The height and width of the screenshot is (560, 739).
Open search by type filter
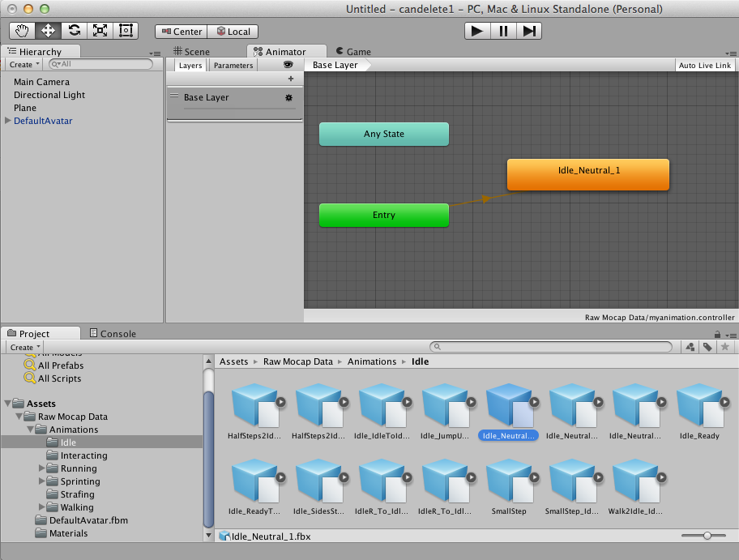pyautogui.click(x=690, y=347)
